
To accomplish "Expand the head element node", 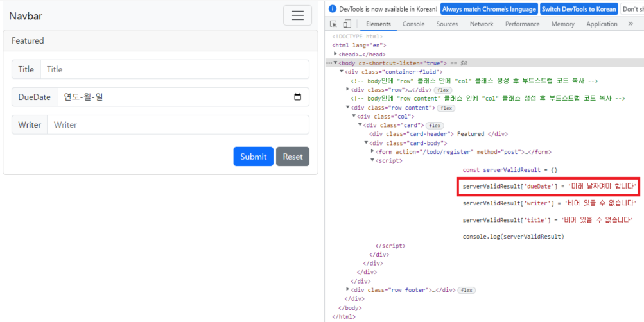I will [x=336, y=54].
